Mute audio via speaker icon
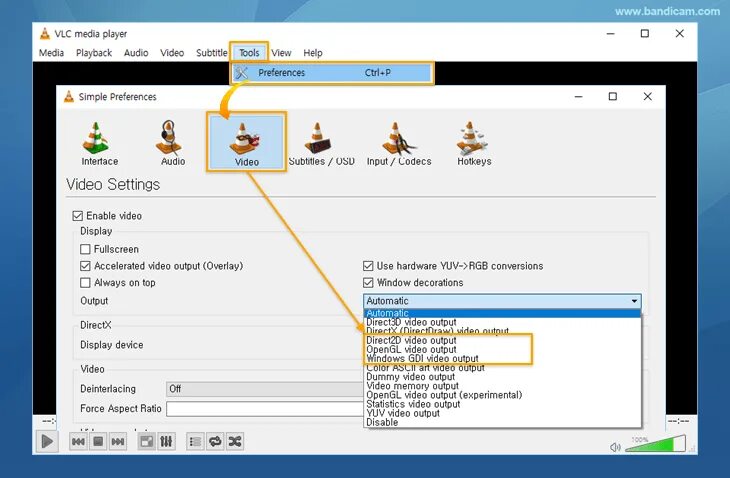The image size is (730, 478). 615,447
